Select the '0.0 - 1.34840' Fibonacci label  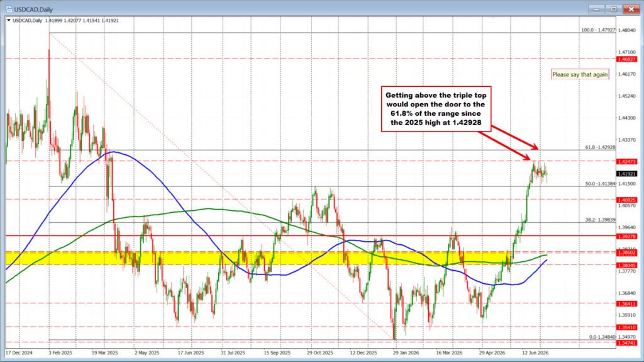(602, 337)
